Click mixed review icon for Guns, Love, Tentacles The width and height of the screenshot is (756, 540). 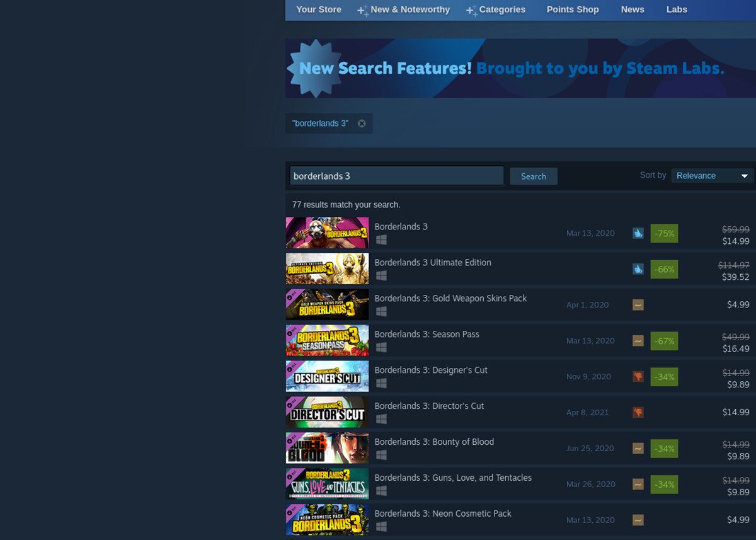click(638, 485)
